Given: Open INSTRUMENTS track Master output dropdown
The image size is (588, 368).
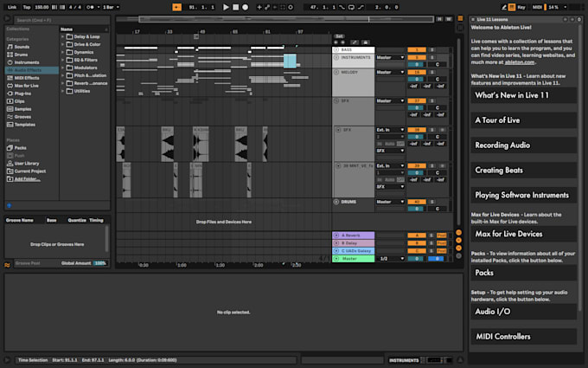Looking at the screenshot, I should coord(390,57).
